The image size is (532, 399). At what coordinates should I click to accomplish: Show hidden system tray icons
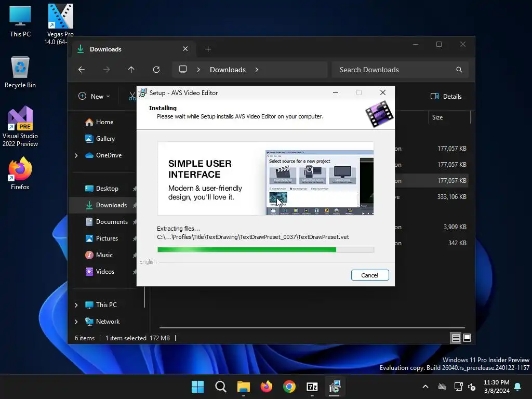425,387
